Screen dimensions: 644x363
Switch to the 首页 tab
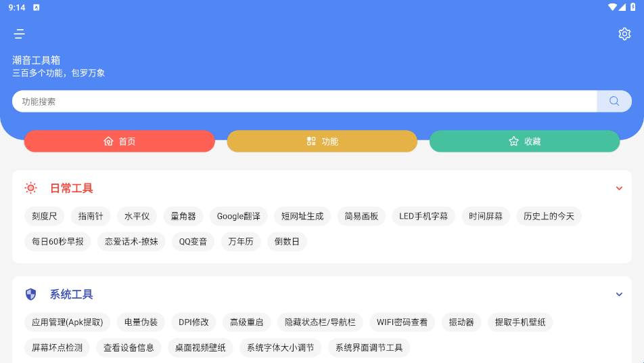[119, 142]
